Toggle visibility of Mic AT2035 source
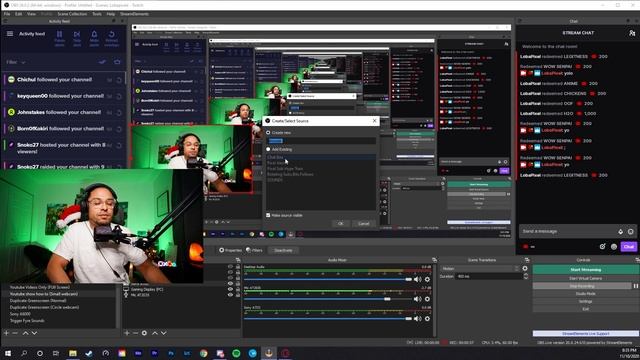Image resolution: width=640 pixels, height=360 pixels. pyautogui.click(x=231, y=295)
